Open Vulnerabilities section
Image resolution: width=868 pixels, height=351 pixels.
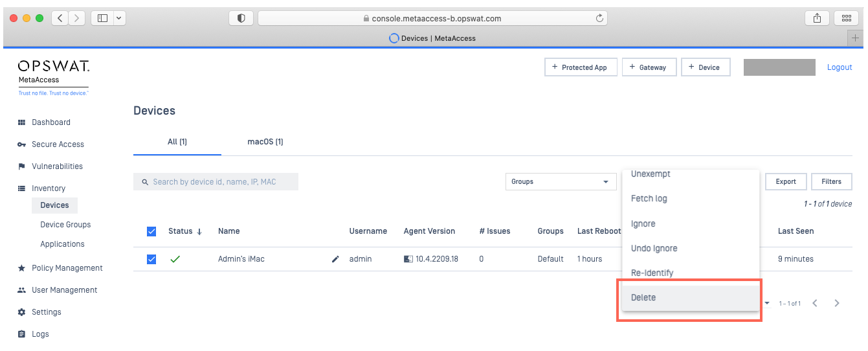(57, 166)
